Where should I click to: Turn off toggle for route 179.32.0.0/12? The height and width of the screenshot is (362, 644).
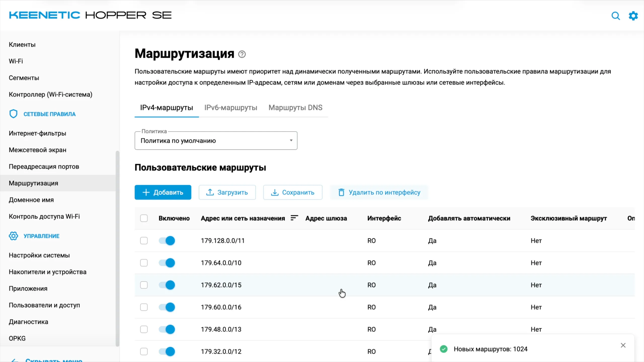tap(167, 351)
